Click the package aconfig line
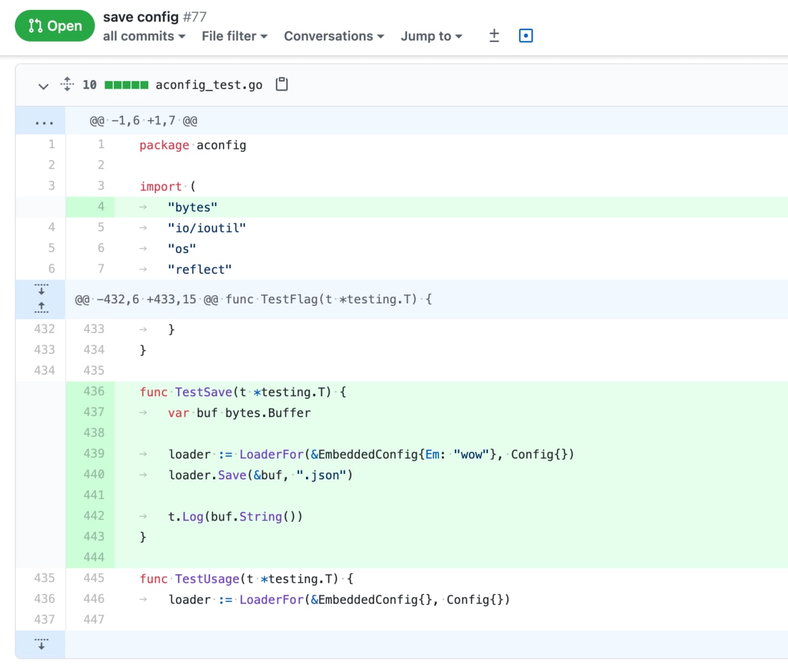 click(x=193, y=145)
